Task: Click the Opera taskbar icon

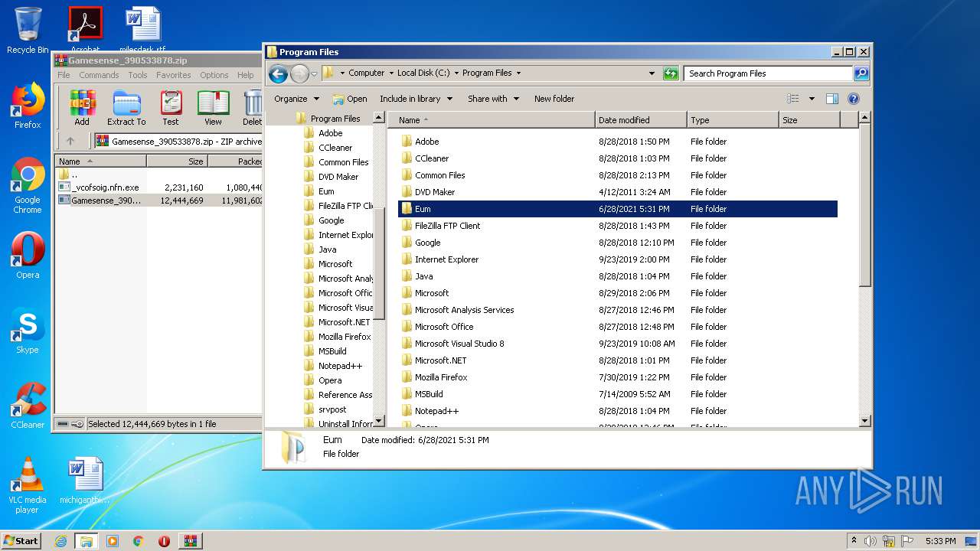Action: coord(164,541)
